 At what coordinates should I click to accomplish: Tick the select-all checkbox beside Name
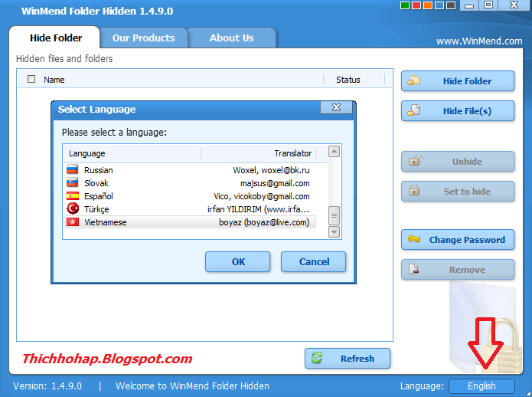31,79
